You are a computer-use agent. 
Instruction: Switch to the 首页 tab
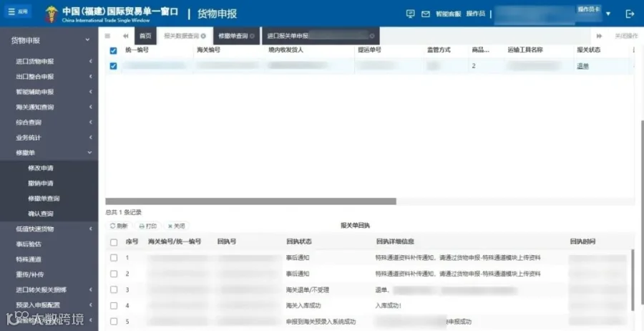145,36
